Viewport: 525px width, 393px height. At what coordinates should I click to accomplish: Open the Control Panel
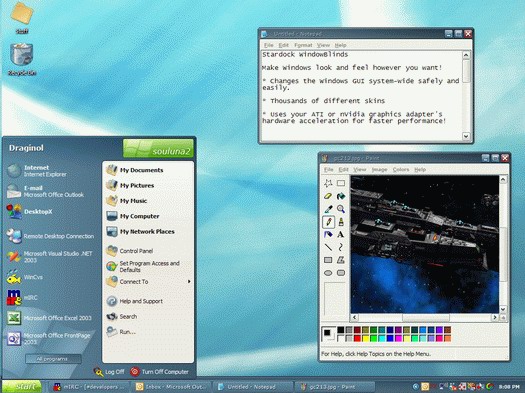[148, 251]
